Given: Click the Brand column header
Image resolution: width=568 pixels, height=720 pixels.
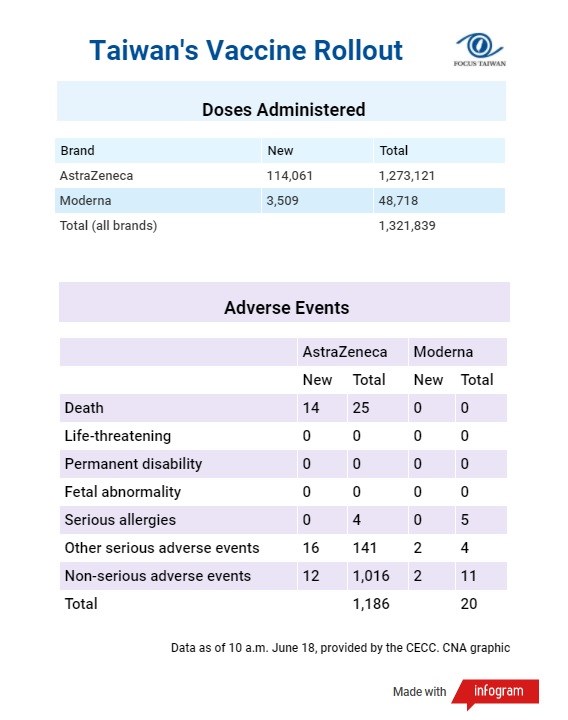Looking at the screenshot, I should pos(78,151).
